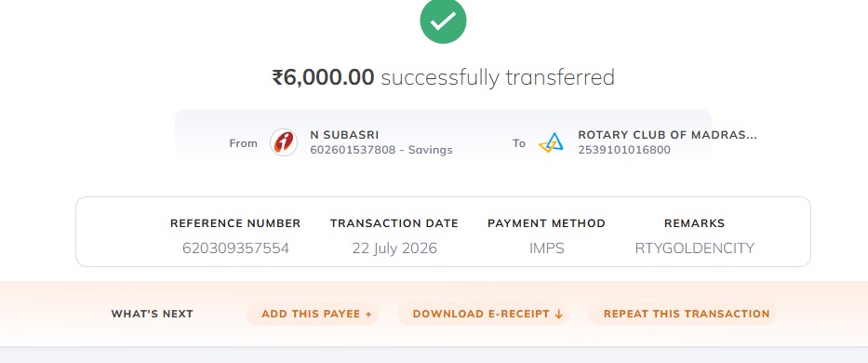Click the Reference Number heading

pyautogui.click(x=235, y=223)
